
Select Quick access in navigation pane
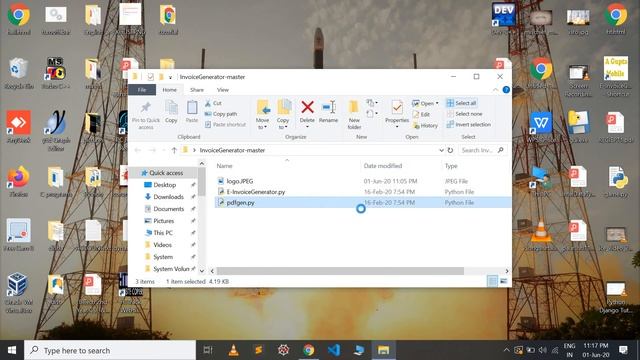(x=166, y=173)
